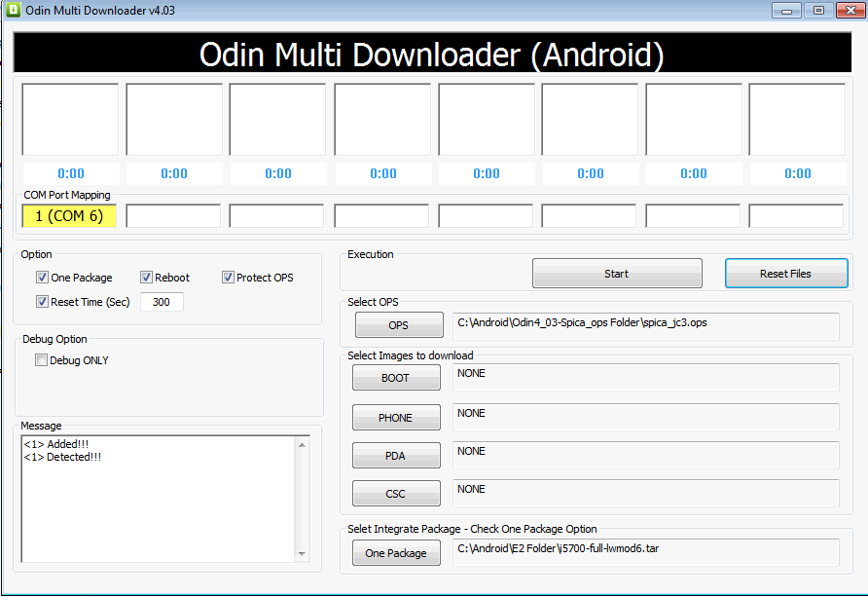Screen dimensions: 868x597
Task: Toggle the Protect OPS checkbox
Action: [228, 277]
